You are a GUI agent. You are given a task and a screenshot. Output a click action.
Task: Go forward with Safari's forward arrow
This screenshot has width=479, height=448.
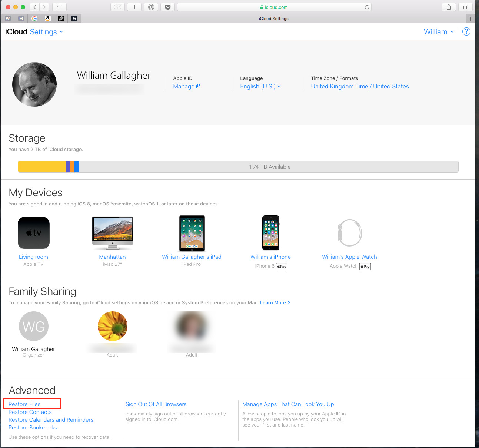click(x=44, y=7)
